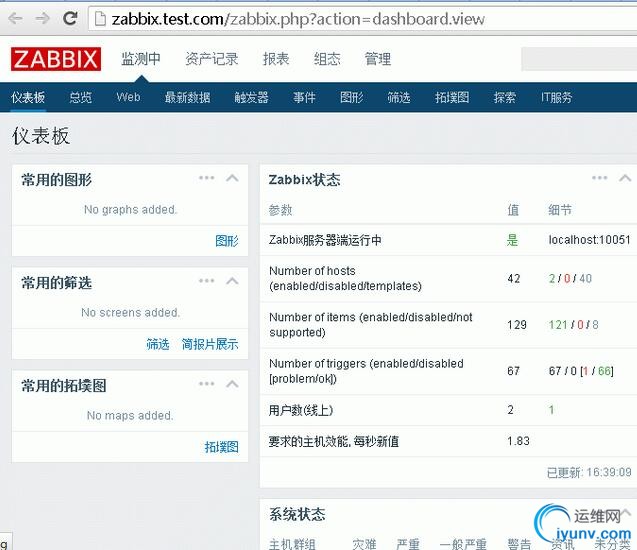Collapse the Zabbix状态 widget
The image size is (637, 550).
tap(625, 178)
